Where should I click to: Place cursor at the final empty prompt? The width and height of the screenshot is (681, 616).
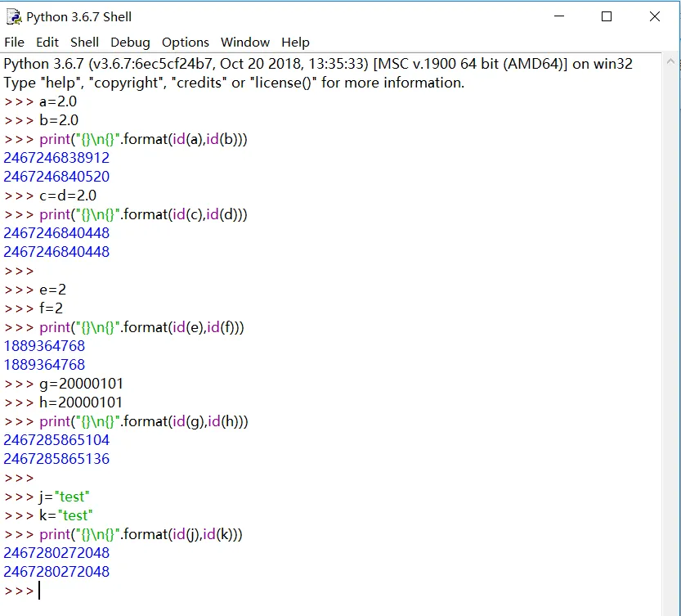(40, 591)
